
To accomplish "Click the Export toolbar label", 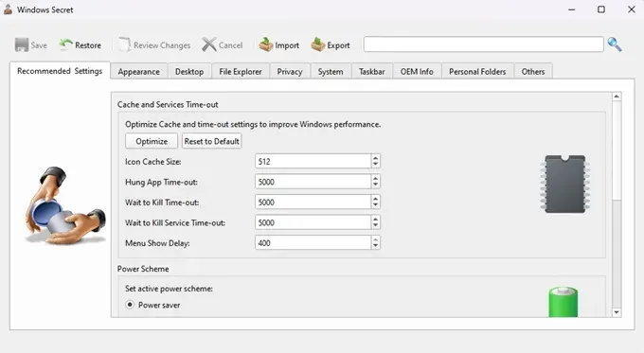I will pyautogui.click(x=338, y=45).
